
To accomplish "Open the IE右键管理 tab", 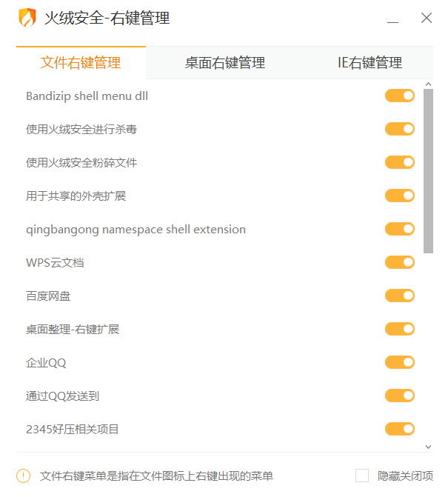I will point(370,63).
